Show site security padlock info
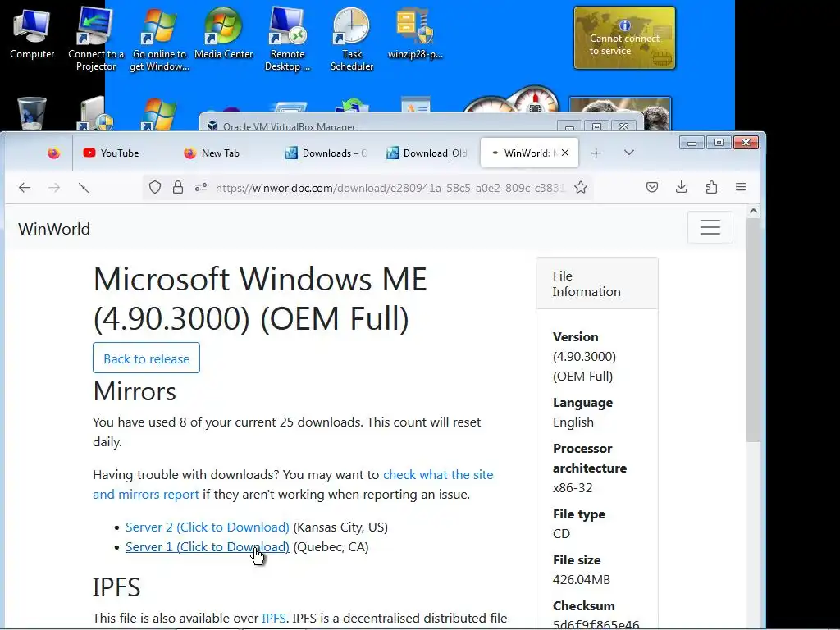The image size is (840, 630). pos(178,188)
